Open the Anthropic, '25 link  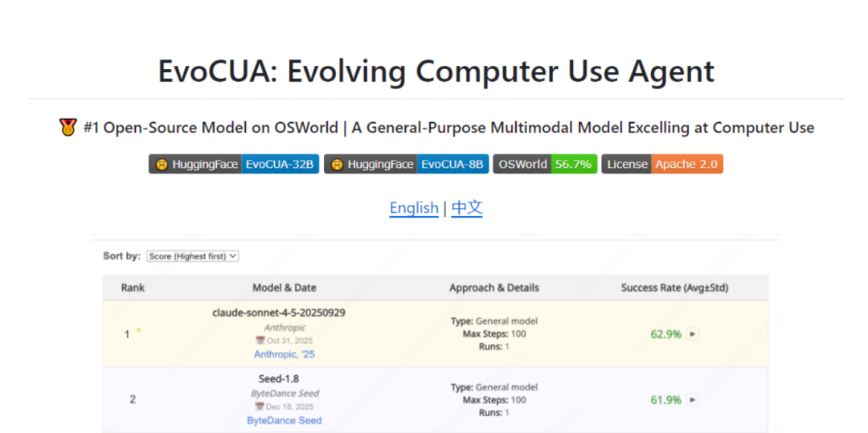point(286,354)
